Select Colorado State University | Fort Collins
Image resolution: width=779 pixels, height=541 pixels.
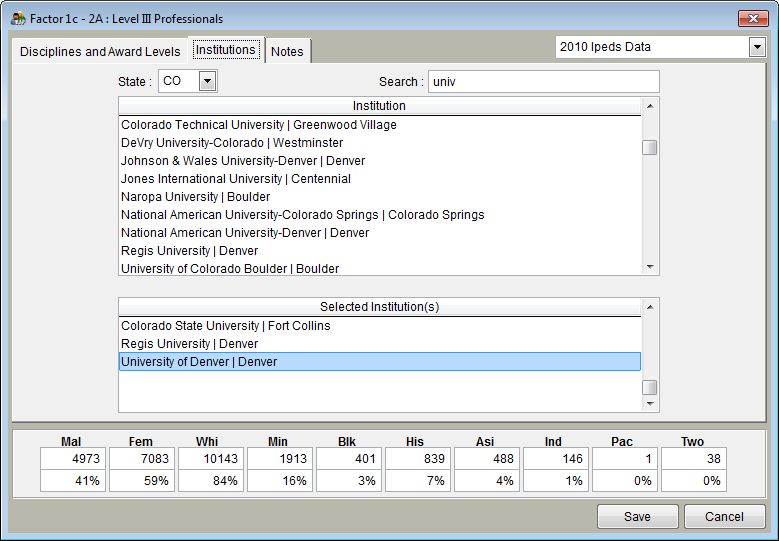pyautogui.click(x=380, y=326)
